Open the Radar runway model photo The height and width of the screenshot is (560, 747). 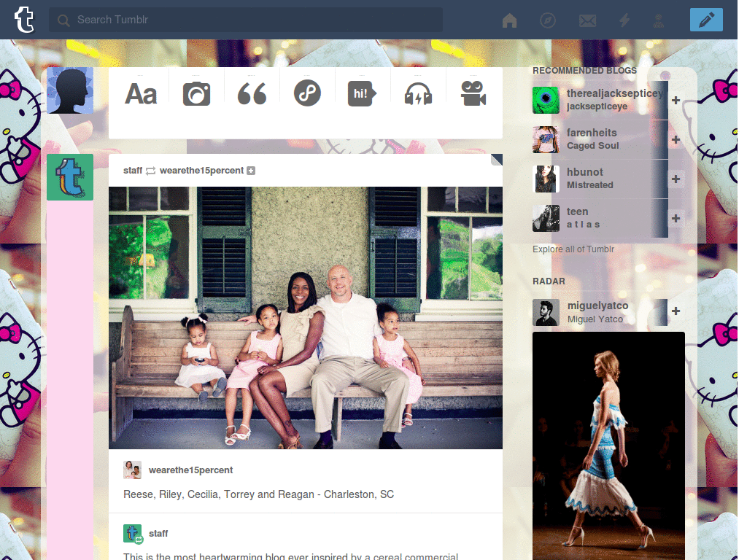point(608,446)
